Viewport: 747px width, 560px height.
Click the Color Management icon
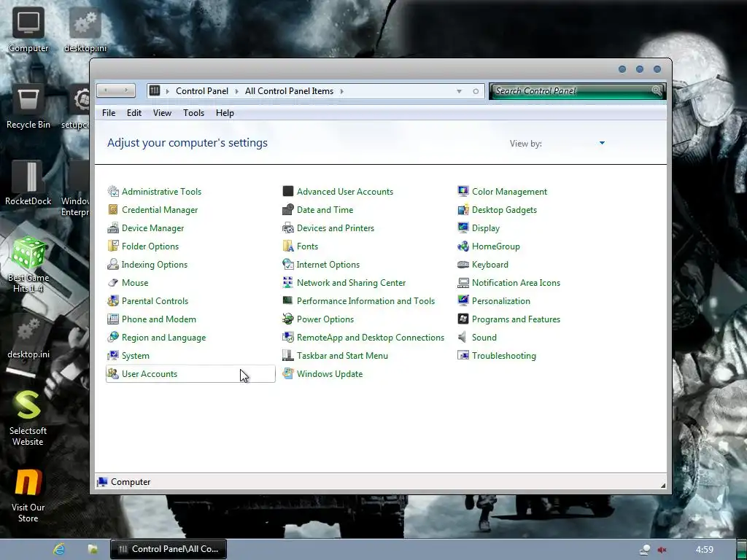tap(463, 192)
